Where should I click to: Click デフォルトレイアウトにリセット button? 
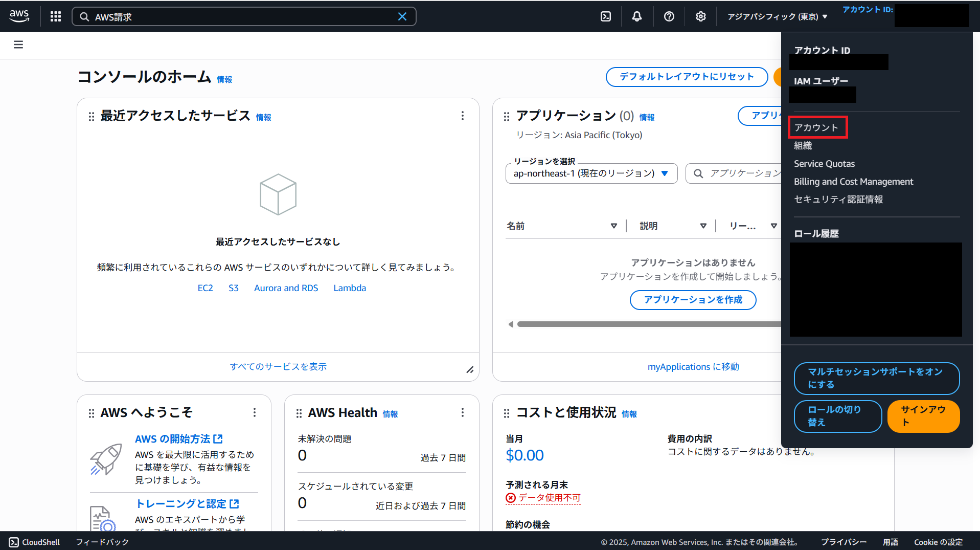(687, 77)
